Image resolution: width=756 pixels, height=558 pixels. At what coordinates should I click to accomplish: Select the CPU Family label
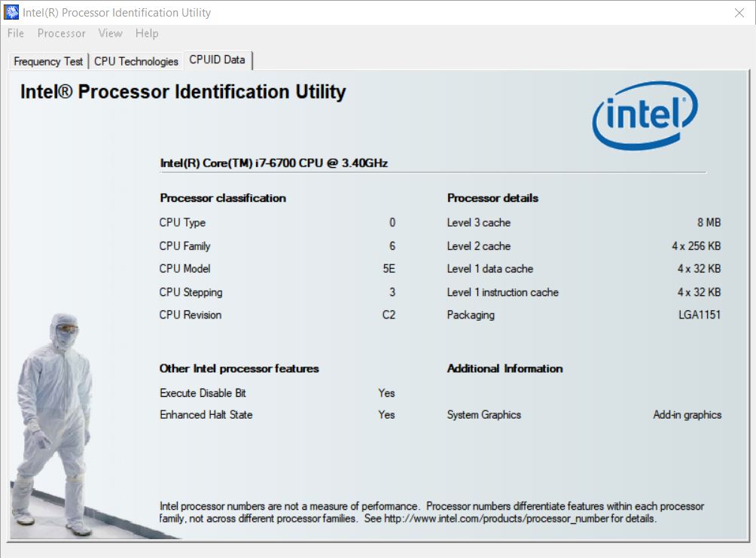pos(184,246)
